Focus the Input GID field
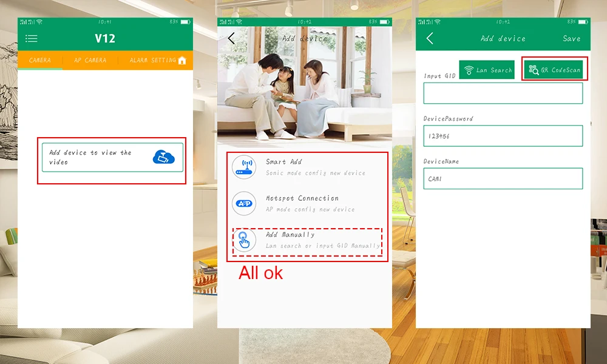 pos(503,93)
